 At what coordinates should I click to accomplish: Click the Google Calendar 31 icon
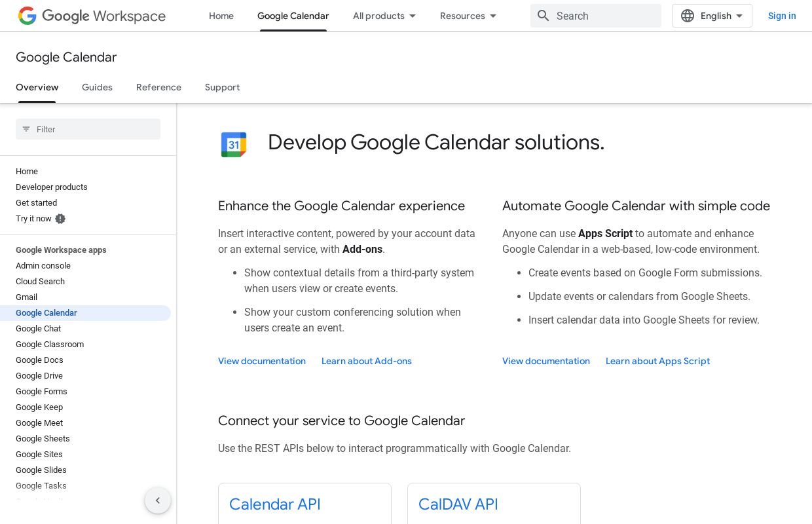[x=234, y=145]
